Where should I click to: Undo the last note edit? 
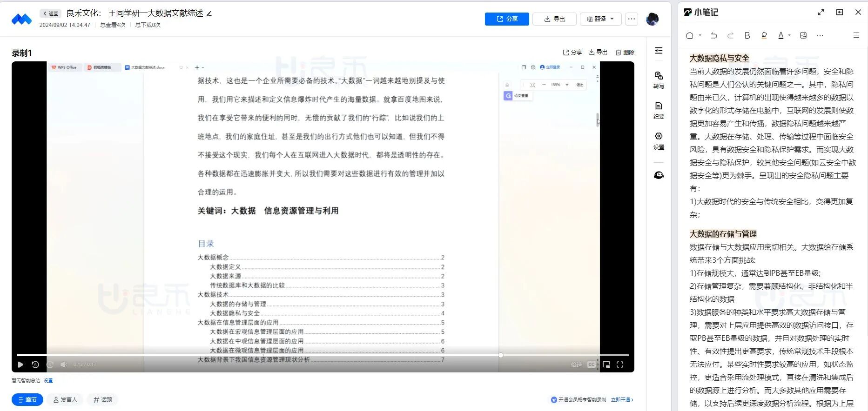[x=714, y=35]
